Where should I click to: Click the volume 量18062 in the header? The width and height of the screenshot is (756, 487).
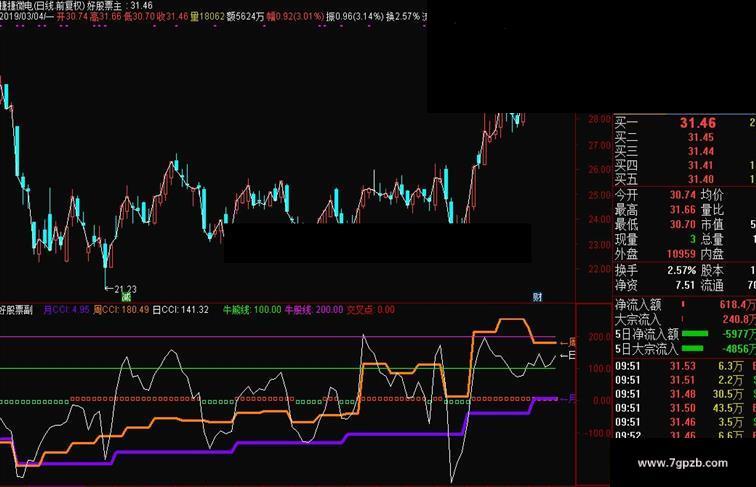click(x=207, y=16)
